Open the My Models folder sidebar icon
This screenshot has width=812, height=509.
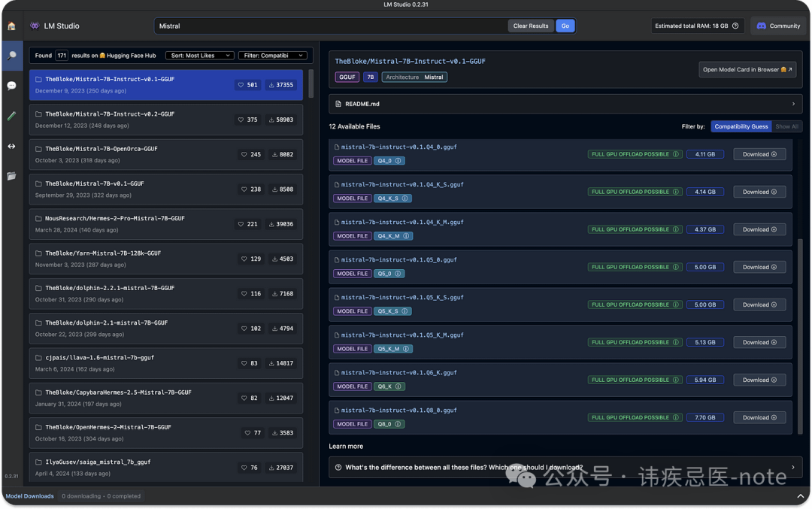[x=11, y=176]
